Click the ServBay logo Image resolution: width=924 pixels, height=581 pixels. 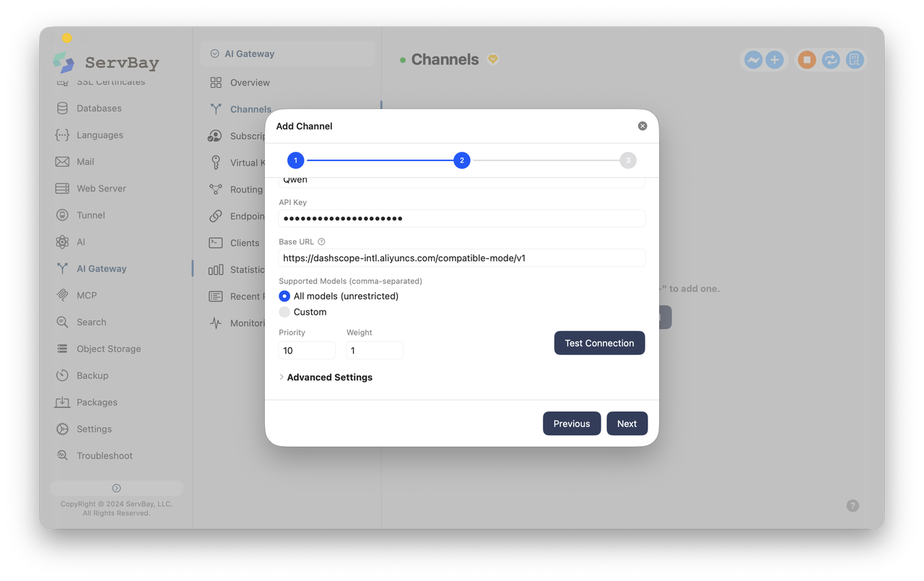coord(106,63)
